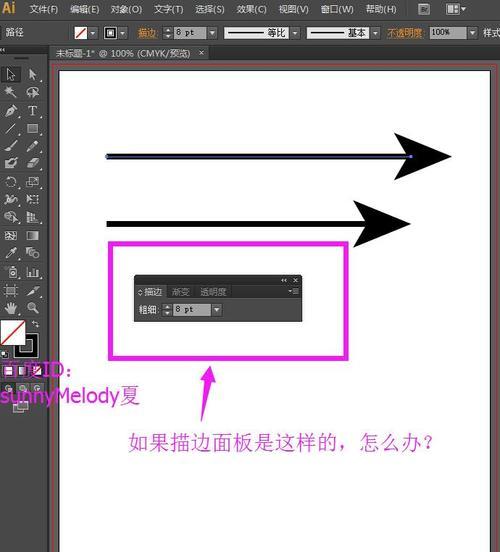Select the Free Transform tool
Screen dimensions: 500x552
click(x=32, y=199)
